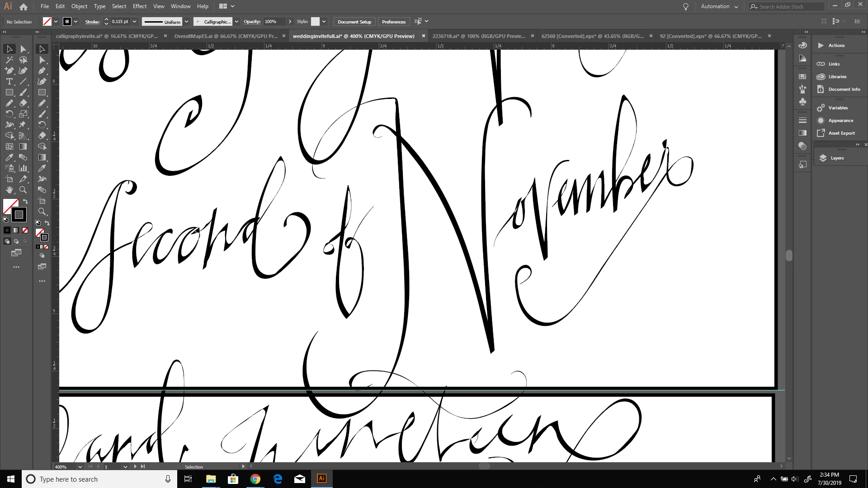The height and width of the screenshot is (488, 868).
Task: Select the Direct Selection tool in the main toolbar
Action: tap(23, 49)
